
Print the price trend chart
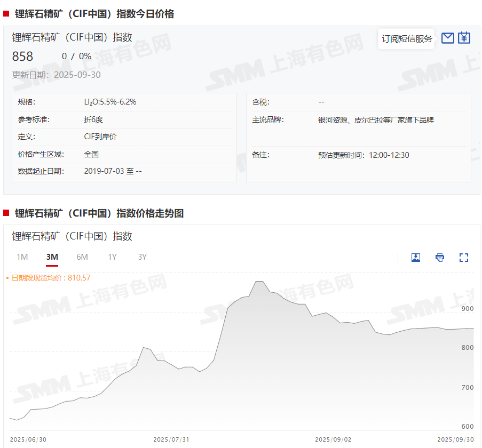pyautogui.click(x=440, y=258)
